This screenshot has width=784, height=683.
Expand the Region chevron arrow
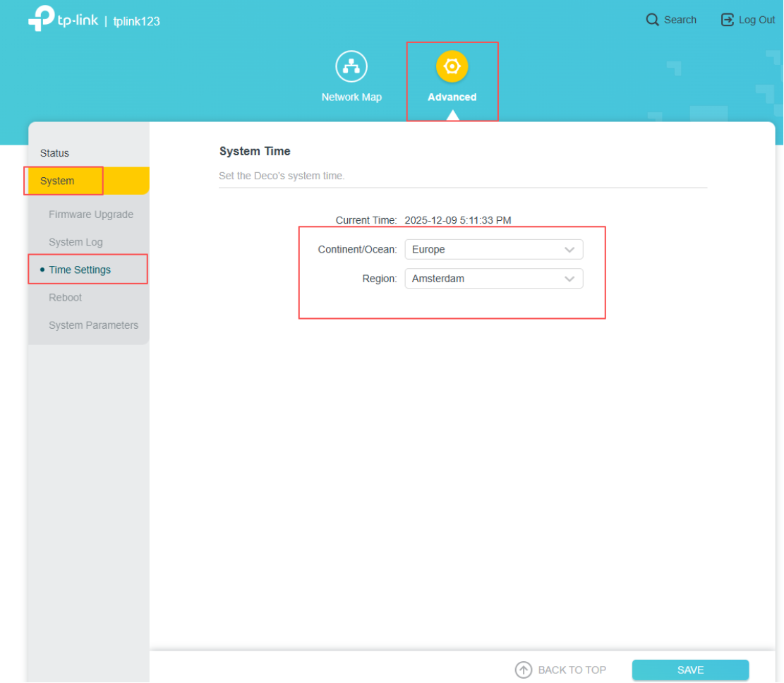(569, 279)
